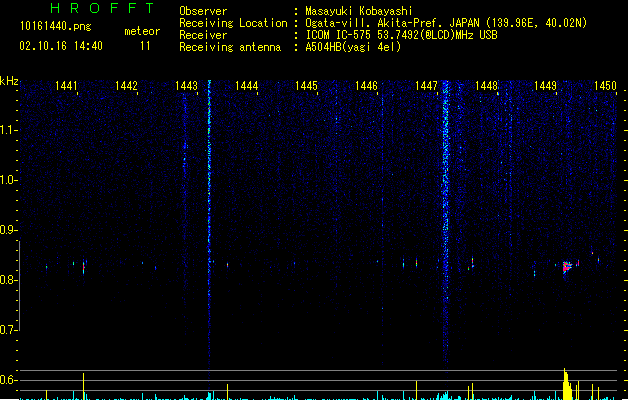This screenshot has width=629, height=400.
Task: Click the kHz axis unit label
Action: point(9,81)
